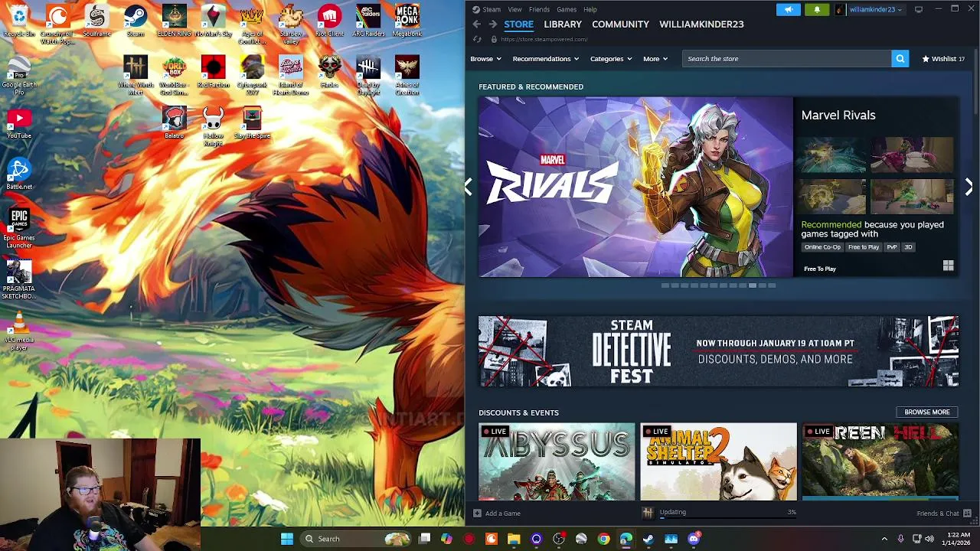Click the BROWSE MORE button
The height and width of the screenshot is (551, 980).
(926, 412)
